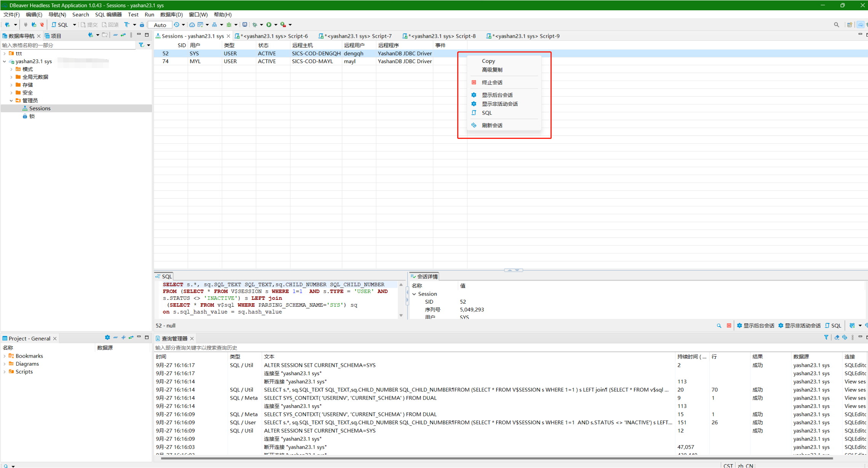Click the auto-refresh clock icon in sessions toolbar
Viewport: 868px width, 468px height.
tap(852, 326)
